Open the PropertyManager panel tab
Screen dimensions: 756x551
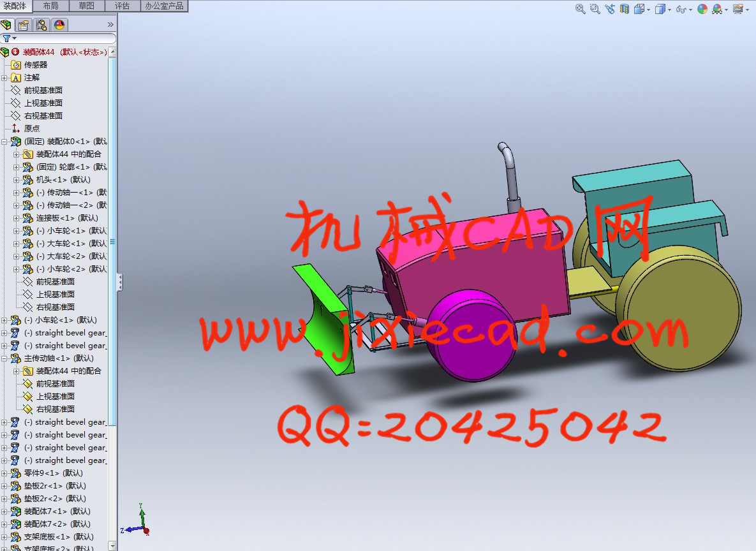coord(24,25)
